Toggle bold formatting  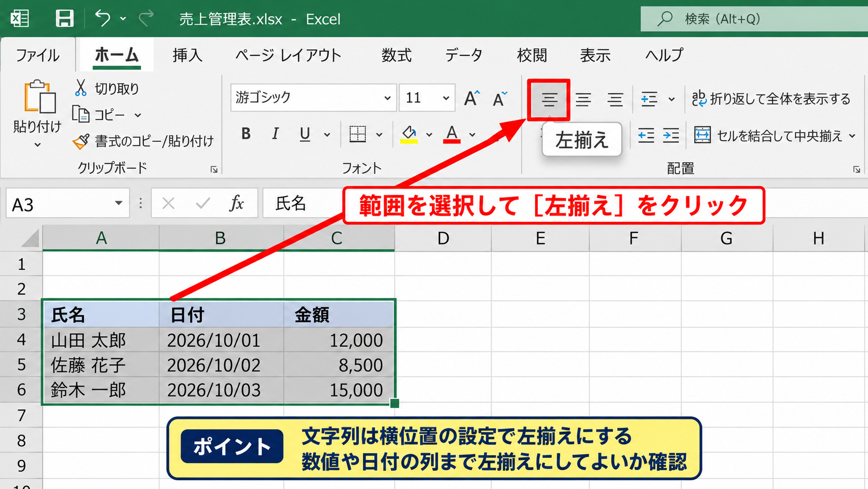[246, 134]
